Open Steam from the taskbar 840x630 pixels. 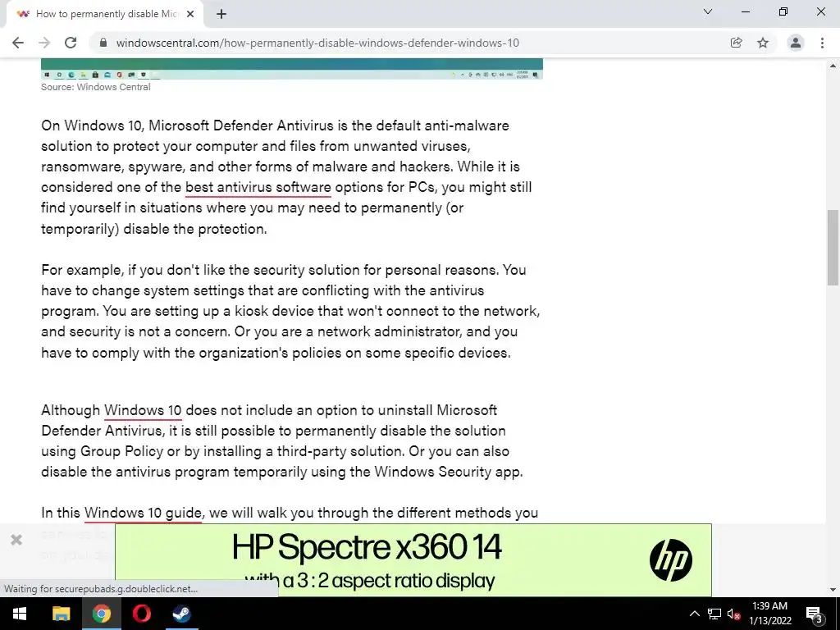click(x=181, y=614)
